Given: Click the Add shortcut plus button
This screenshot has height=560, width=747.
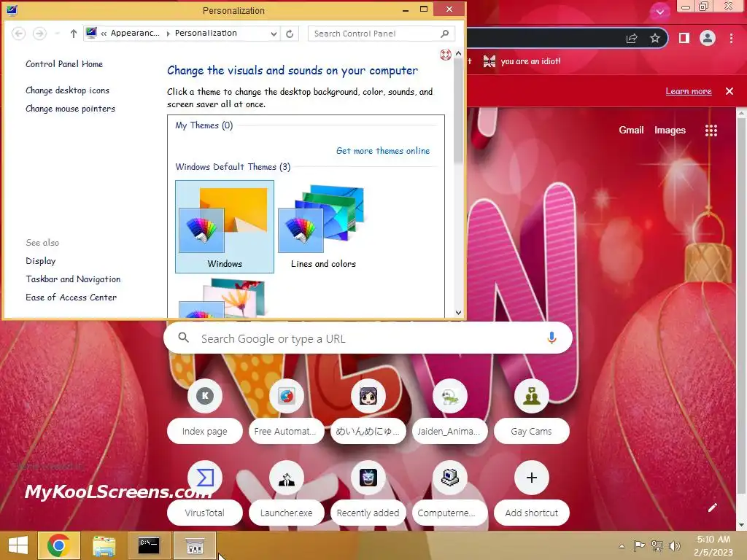Looking at the screenshot, I should point(532,478).
